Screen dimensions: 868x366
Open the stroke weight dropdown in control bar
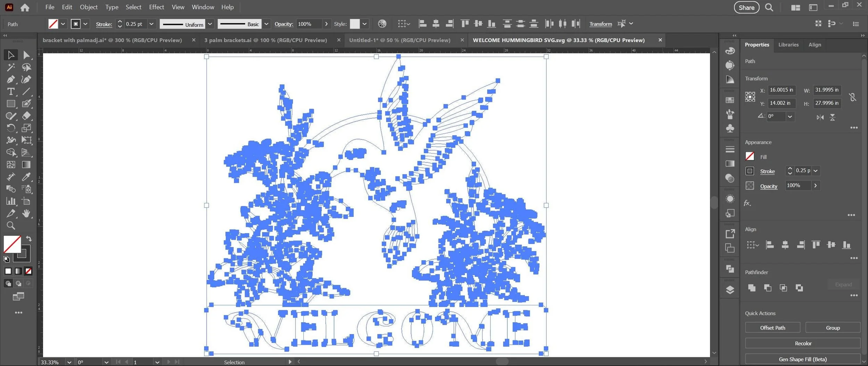[x=151, y=24]
